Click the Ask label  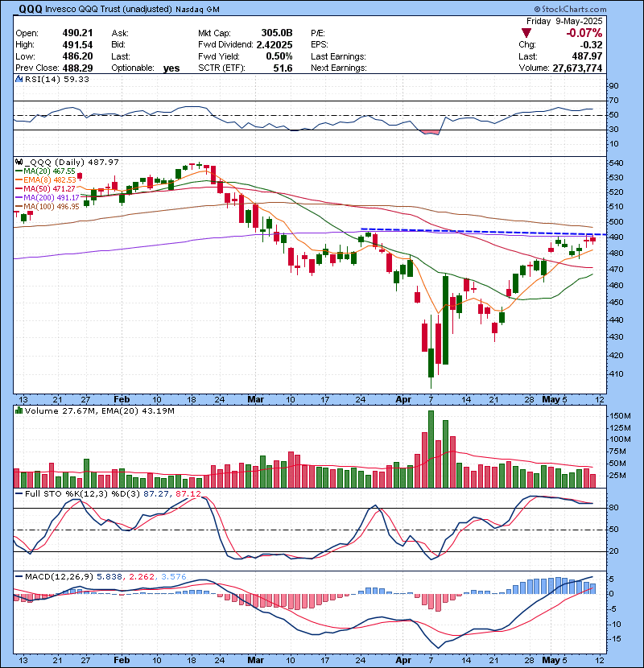coord(120,33)
